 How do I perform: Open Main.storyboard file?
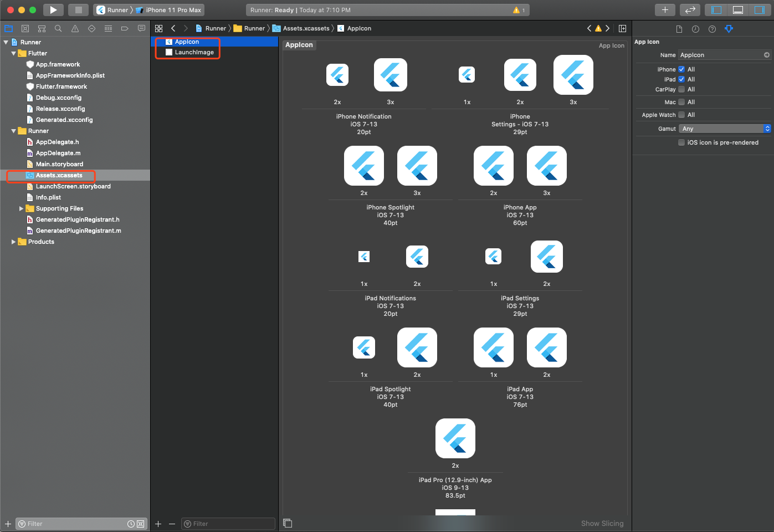click(59, 164)
